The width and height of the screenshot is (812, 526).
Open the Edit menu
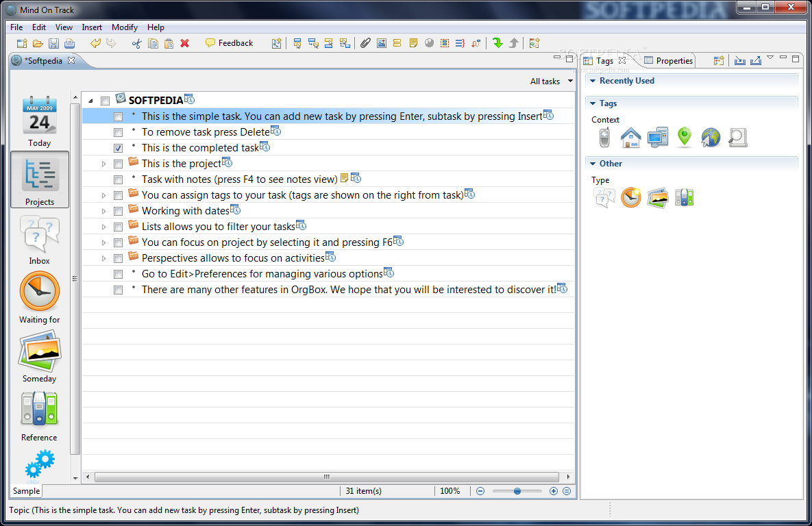point(39,27)
